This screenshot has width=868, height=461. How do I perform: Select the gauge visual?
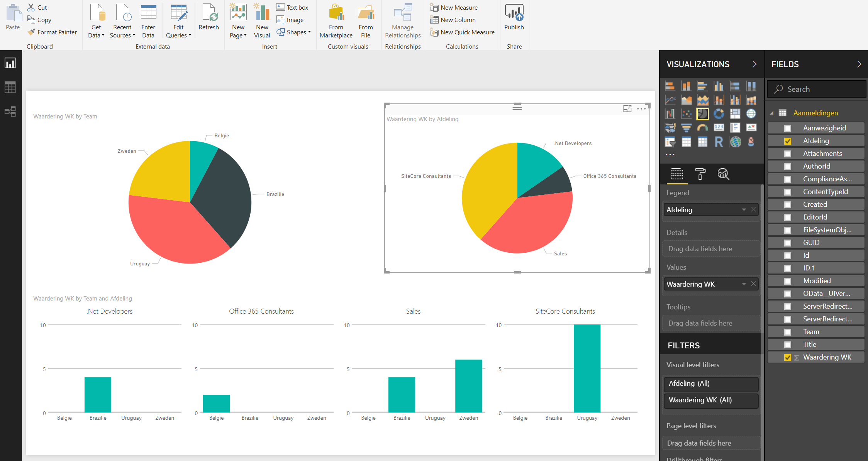click(x=702, y=128)
